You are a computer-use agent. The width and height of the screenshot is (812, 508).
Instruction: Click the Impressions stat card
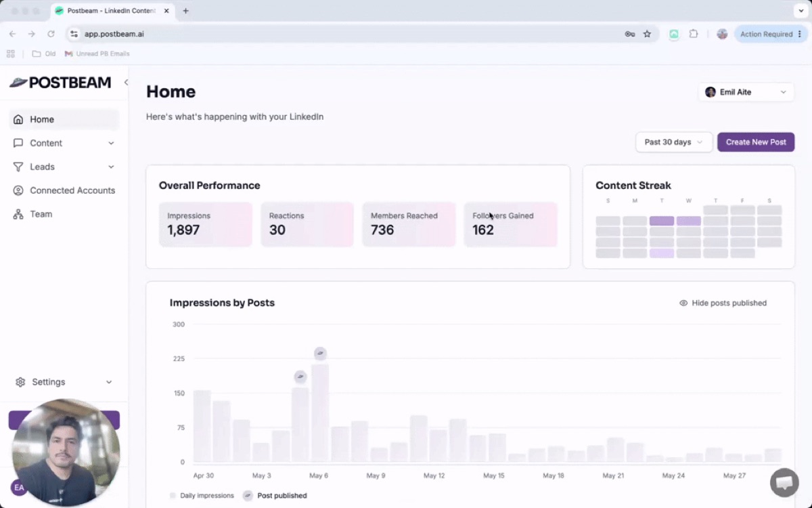point(206,224)
